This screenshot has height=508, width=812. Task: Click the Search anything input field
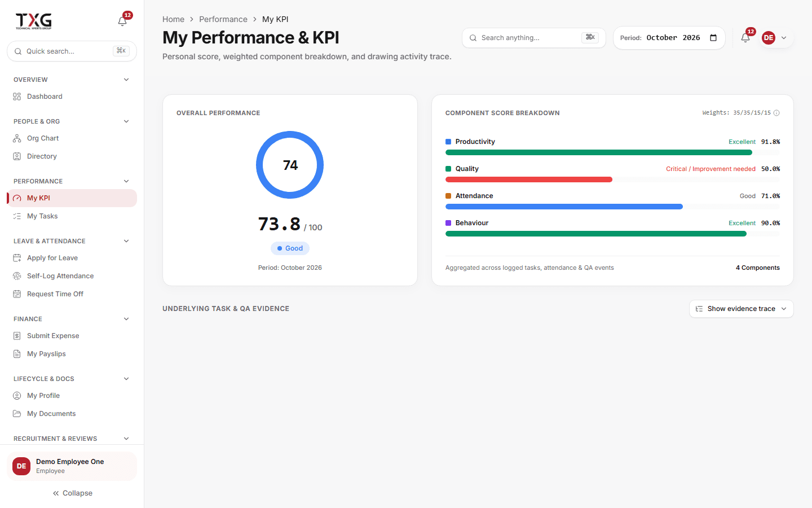533,38
